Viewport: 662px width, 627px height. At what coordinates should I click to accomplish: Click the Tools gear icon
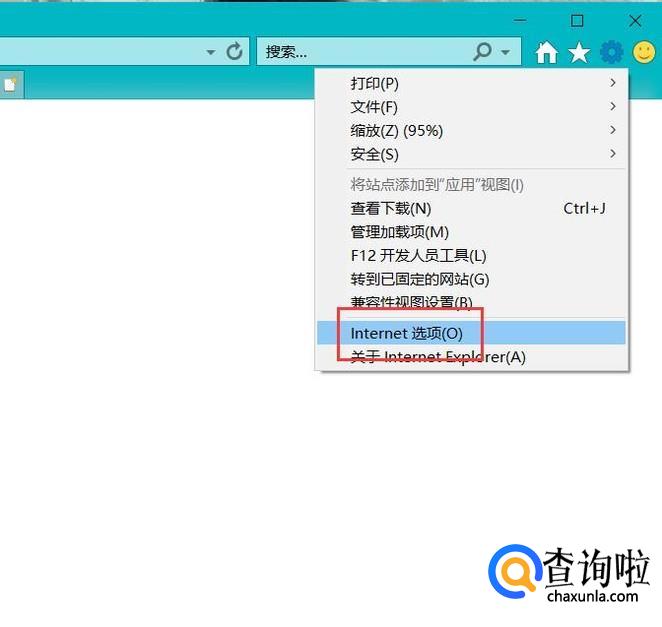611,52
